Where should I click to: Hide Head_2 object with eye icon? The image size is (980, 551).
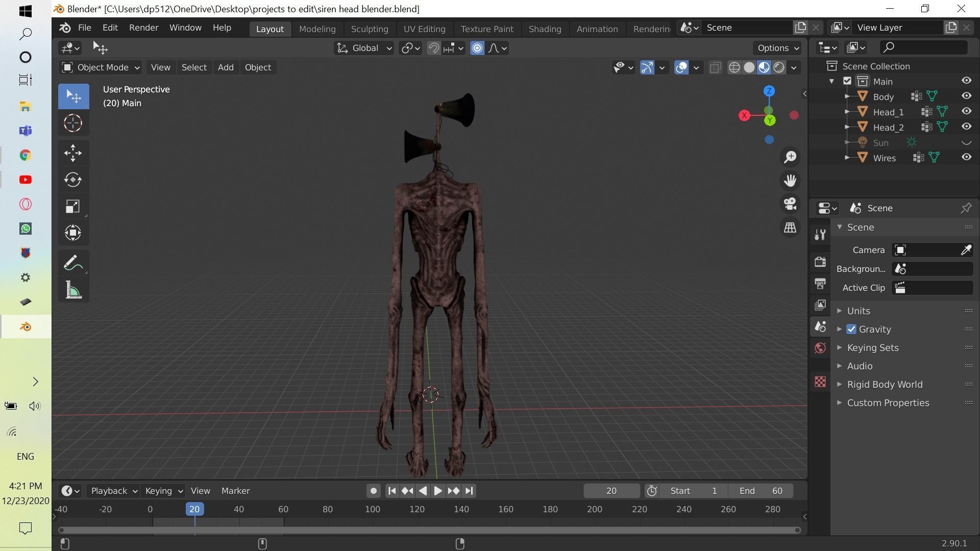tap(966, 127)
